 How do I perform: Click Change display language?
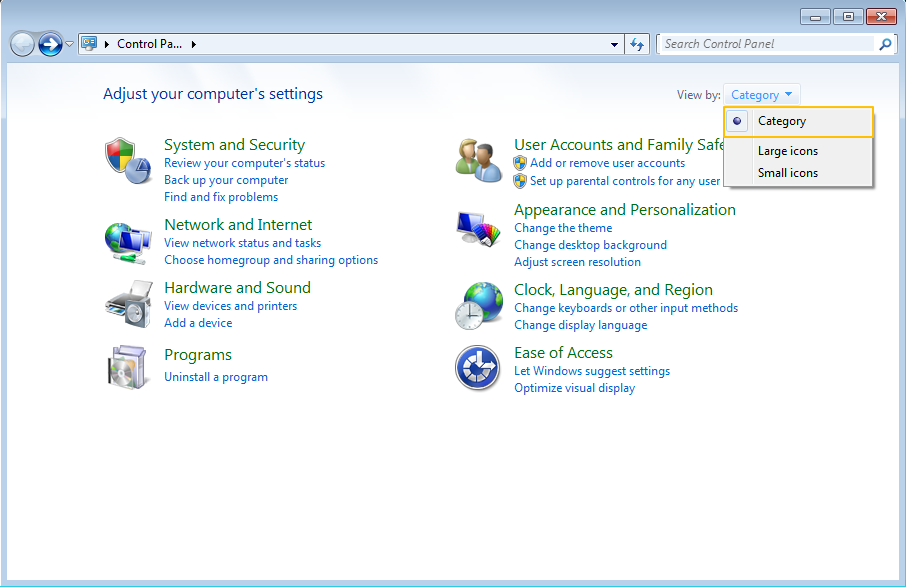[581, 325]
